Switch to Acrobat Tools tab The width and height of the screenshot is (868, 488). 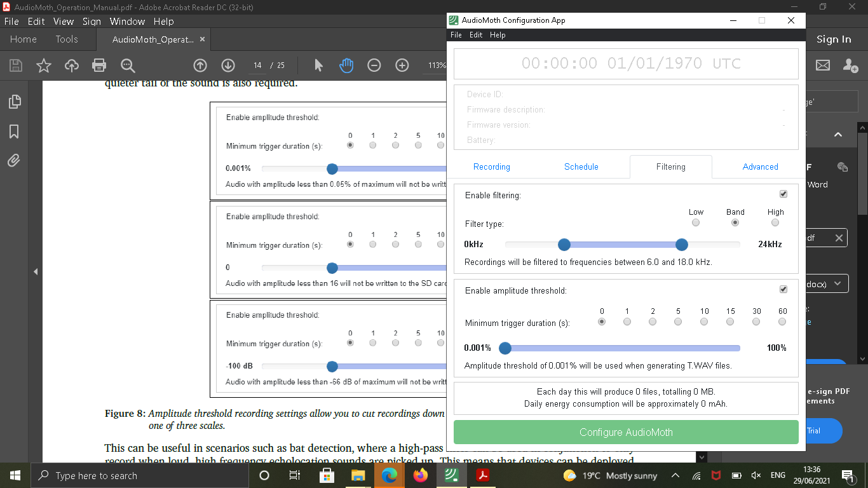tap(67, 39)
